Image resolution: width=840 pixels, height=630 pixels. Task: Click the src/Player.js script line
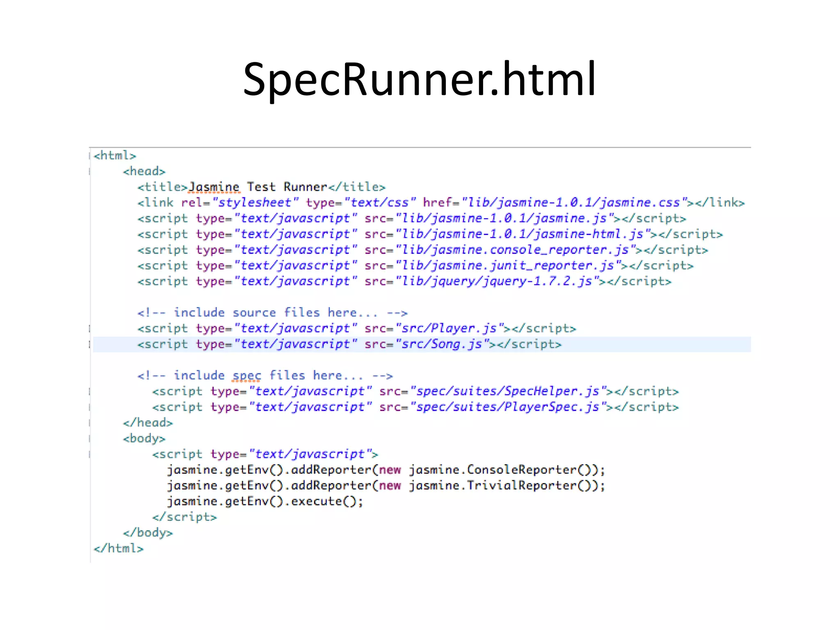pyautogui.click(x=357, y=329)
